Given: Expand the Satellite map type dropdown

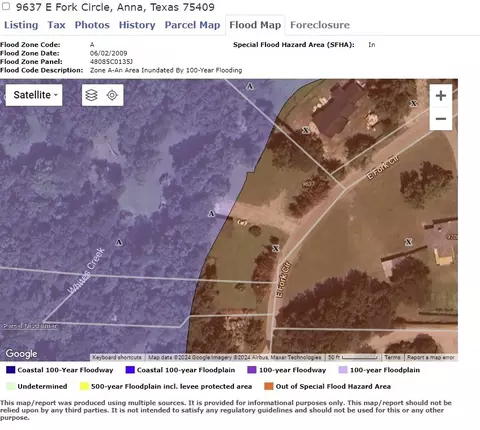Looking at the screenshot, I should 34,95.
